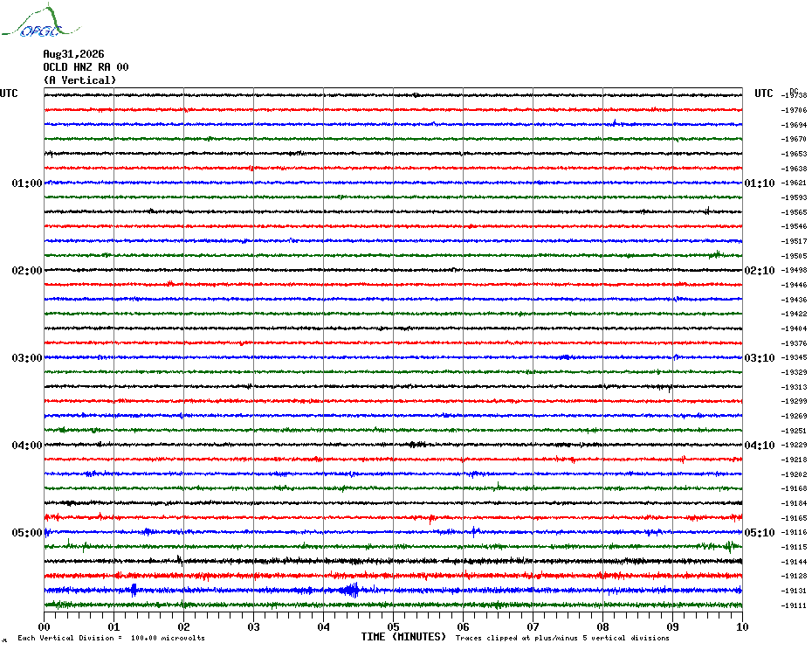Image resolution: width=812 pixels, height=650 pixels.
Task: Click the Traces clipped footnote text
Action: point(562,638)
